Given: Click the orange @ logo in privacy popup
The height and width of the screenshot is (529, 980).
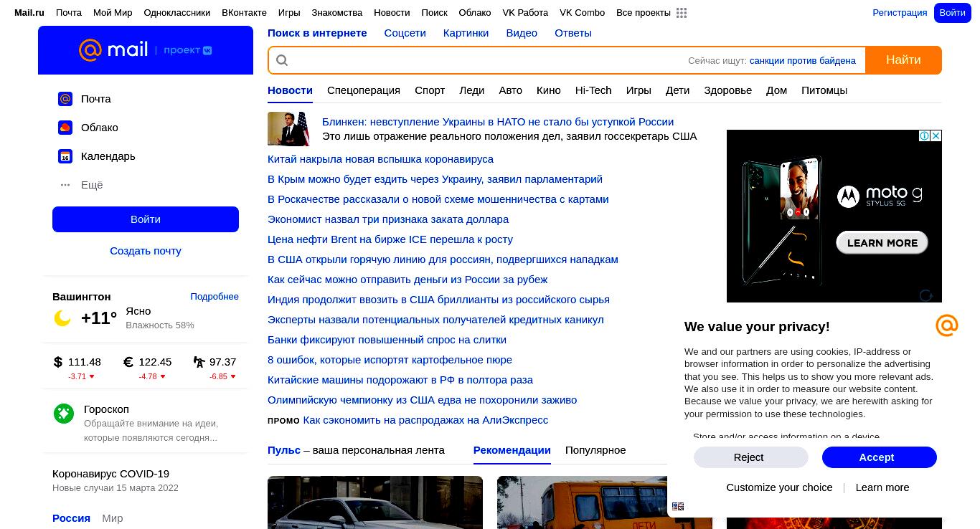Looking at the screenshot, I should (947, 325).
